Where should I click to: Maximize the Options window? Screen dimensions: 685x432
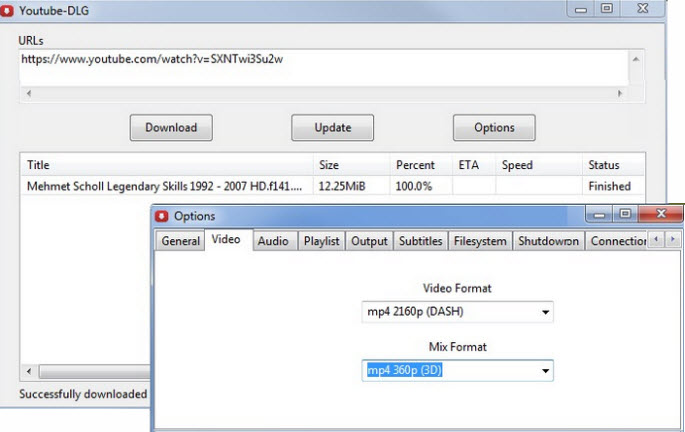(x=625, y=214)
